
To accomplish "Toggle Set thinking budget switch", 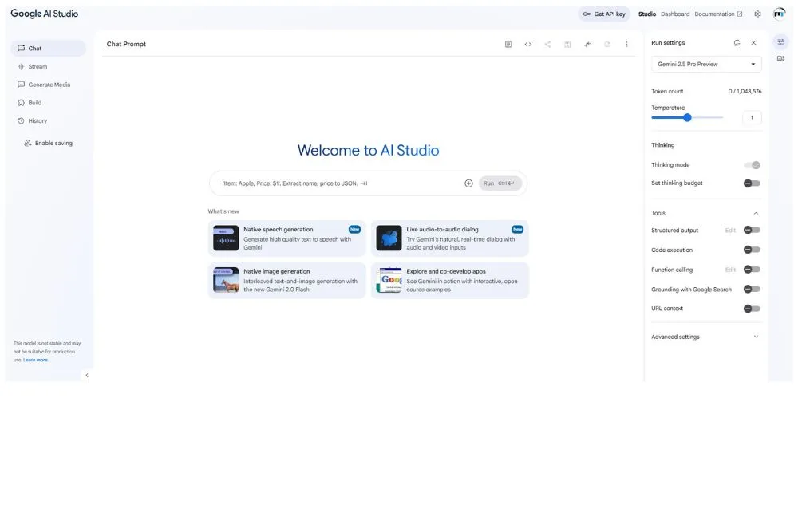I will point(752,183).
